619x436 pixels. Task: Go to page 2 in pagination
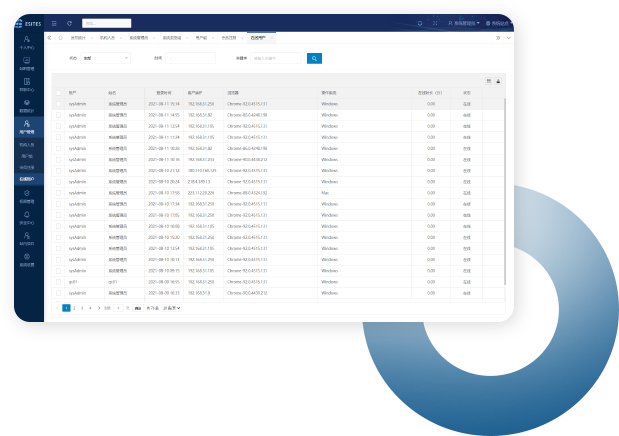pyautogui.click(x=74, y=308)
